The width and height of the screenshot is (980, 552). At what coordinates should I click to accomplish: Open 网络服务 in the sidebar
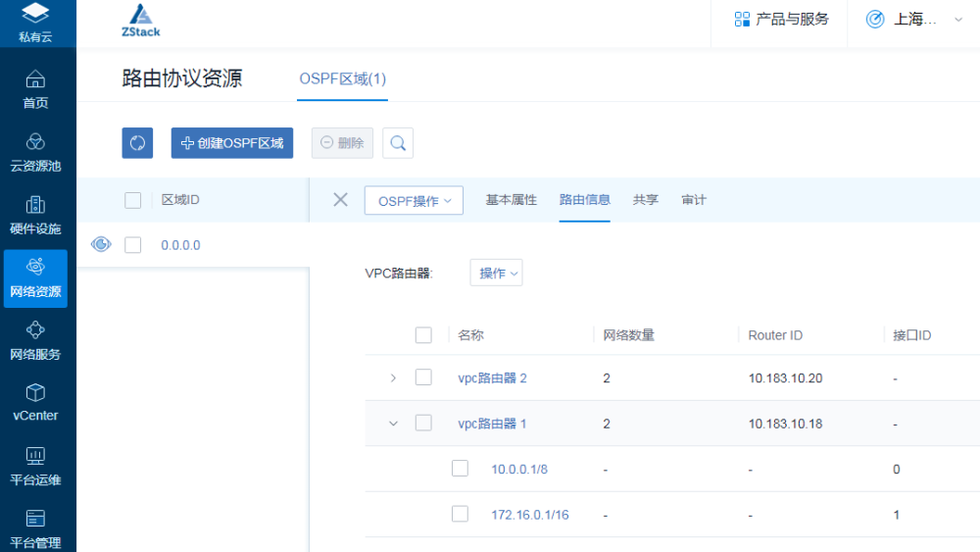tap(35, 340)
